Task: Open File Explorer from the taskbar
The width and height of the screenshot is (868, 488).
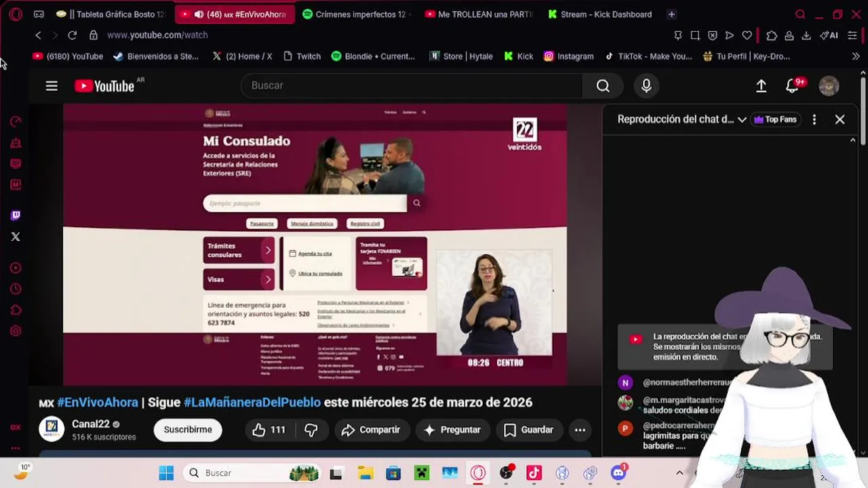Action: click(365, 473)
